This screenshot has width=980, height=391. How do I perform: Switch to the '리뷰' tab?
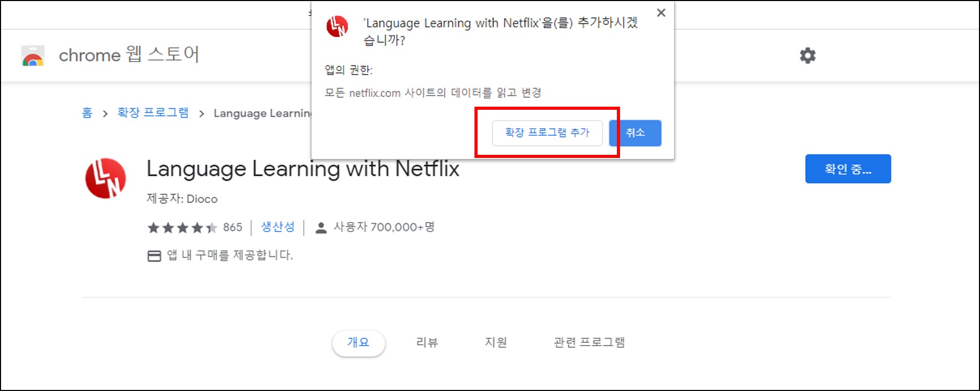point(427,342)
